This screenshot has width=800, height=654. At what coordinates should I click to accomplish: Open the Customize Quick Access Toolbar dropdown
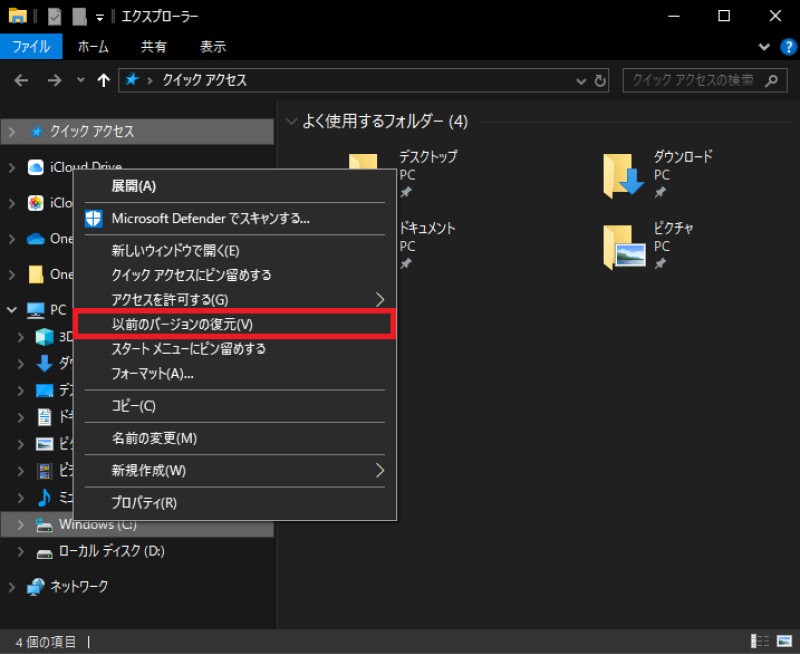[x=100, y=18]
